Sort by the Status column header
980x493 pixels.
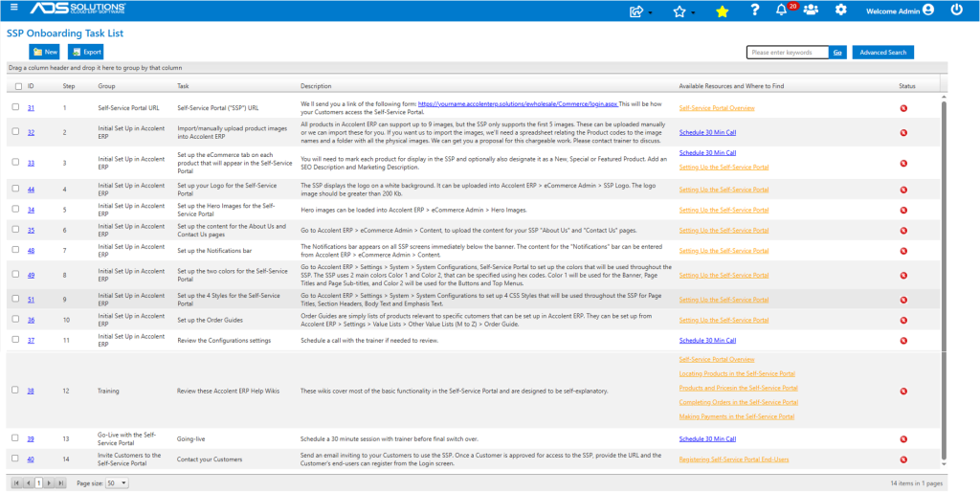907,86
